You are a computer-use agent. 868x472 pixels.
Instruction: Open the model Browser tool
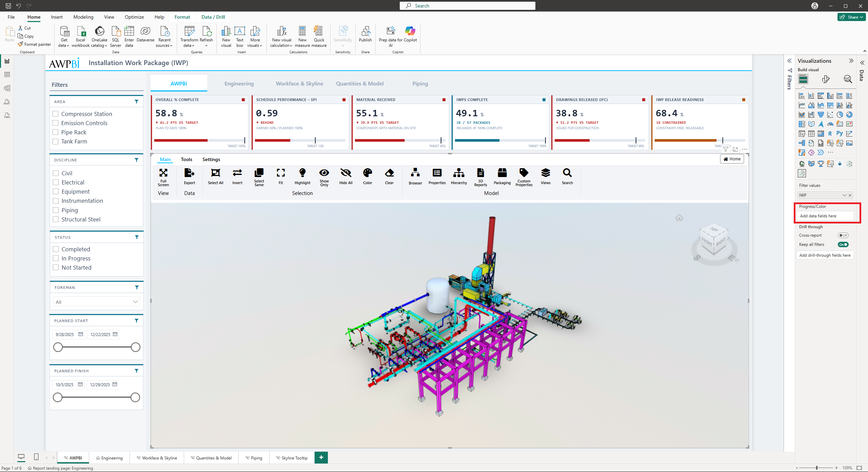(415, 176)
